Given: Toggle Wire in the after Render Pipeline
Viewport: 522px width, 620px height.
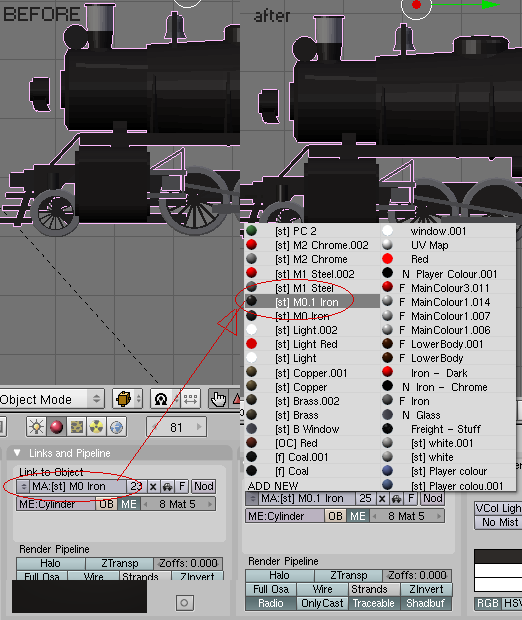Looking at the screenshot, I should tap(323, 589).
